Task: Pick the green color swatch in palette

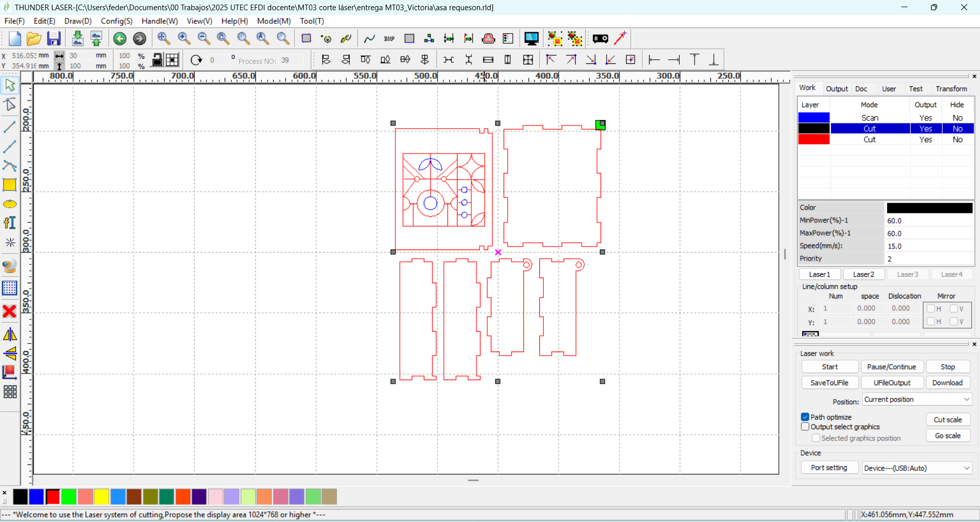Action: pyautogui.click(x=69, y=496)
